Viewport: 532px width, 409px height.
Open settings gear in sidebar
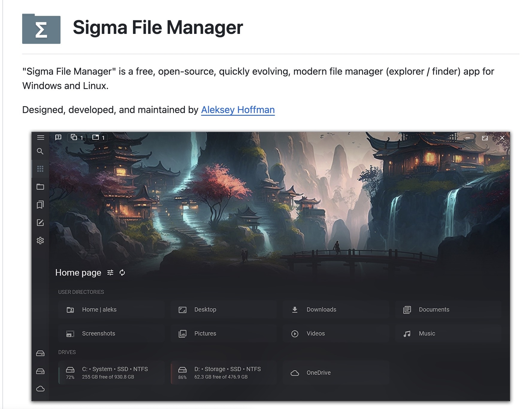tap(40, 240)
